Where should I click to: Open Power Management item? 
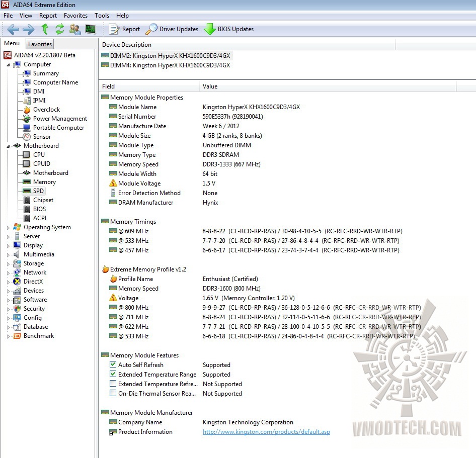click(60, 119)
